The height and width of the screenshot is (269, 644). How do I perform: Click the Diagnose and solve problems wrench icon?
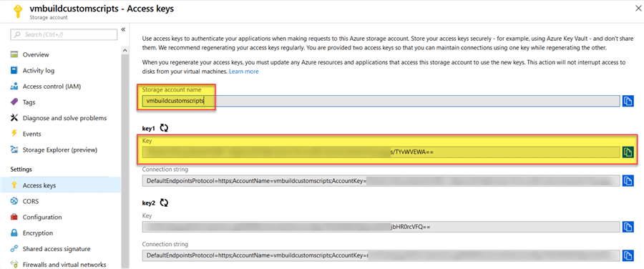pyautogui.click(x=14, y=118)
